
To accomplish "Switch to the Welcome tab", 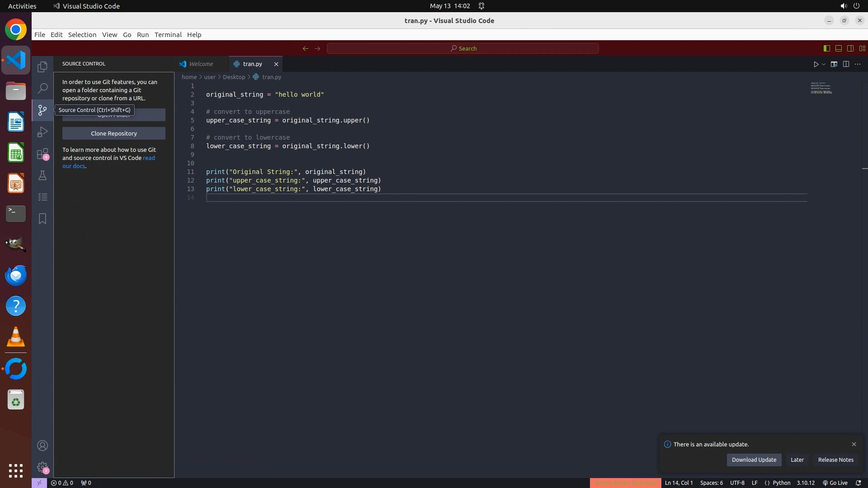I will pos(201,64).
